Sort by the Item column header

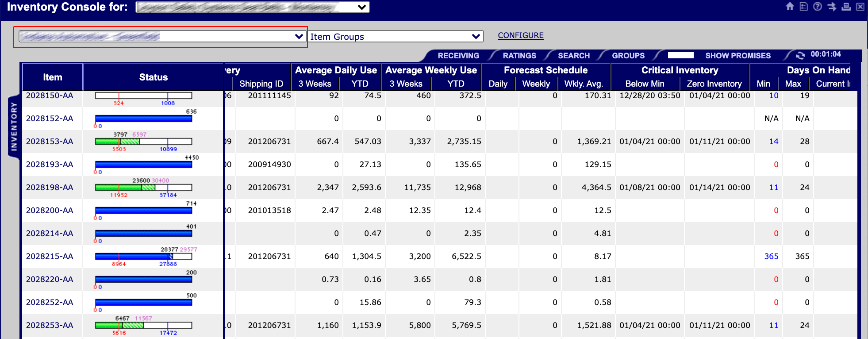pyautogui.click(x=53, y=77)
